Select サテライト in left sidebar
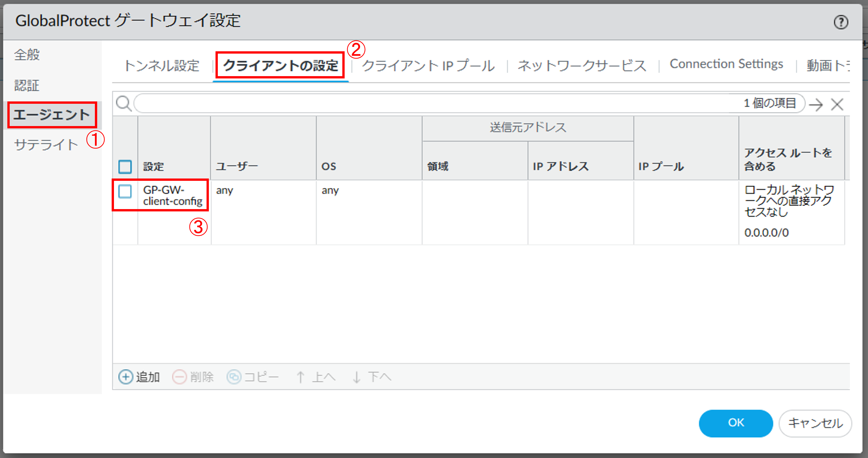868x458 pixels. point(46,145)
